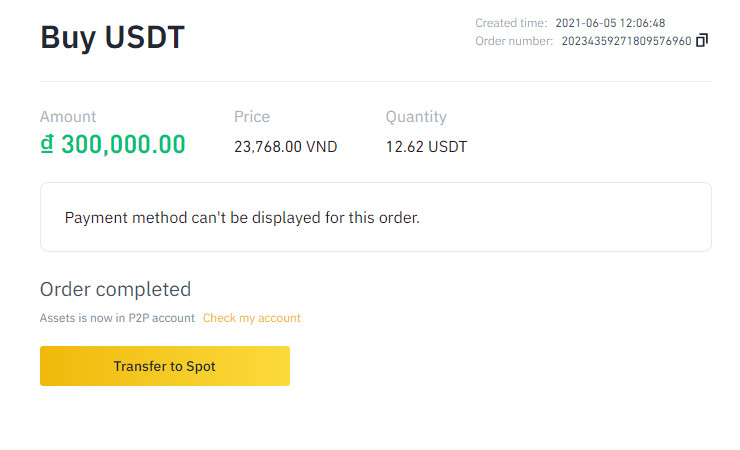The width and height of the screenshot is (740, 450).
Task: Click the Order completed status text
Action: tap(115, 290)
